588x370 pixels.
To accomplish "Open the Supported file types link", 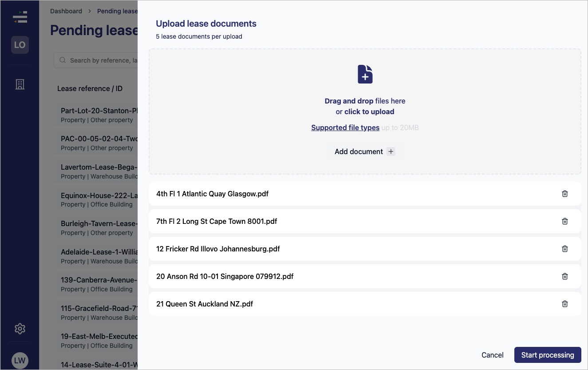I will pos(345,127).
